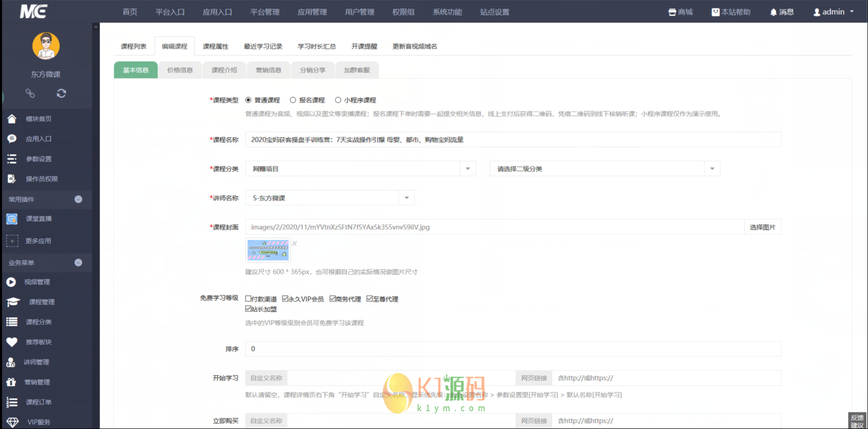The image size is (868, 429).
Task: Open 课程管理 graduation cap icon
Action: coord(13,302)
